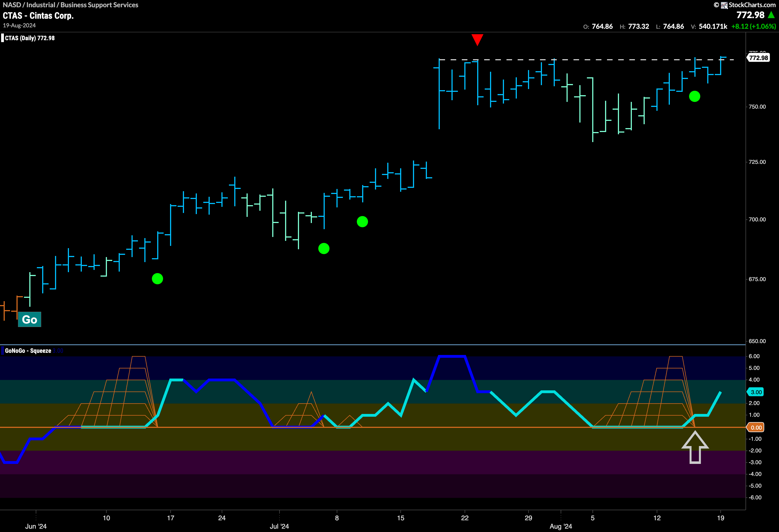Click the Jun '24 axis label

(x=36, y=526)
